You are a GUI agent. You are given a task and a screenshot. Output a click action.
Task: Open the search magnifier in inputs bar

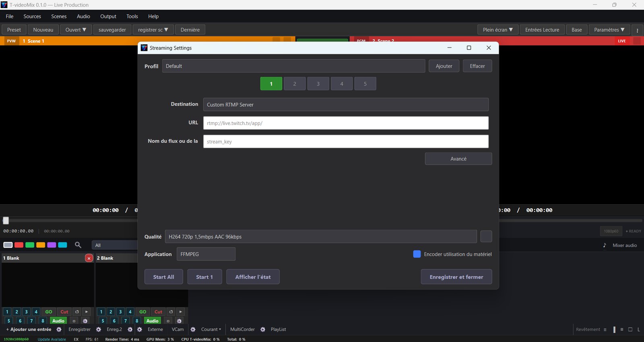[78, 245]
